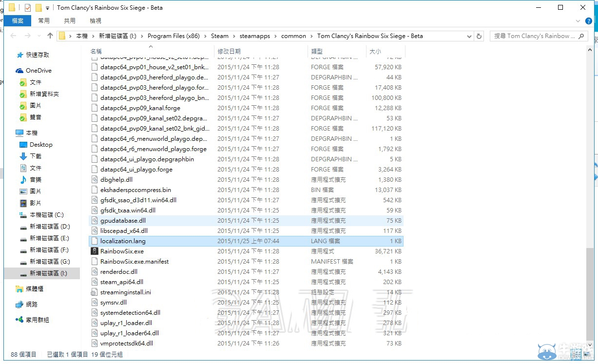The image size is (598, 364).
Task: Select the steam_api64.dll file icon
Action: pyautogui.click(x=95, y=282)
